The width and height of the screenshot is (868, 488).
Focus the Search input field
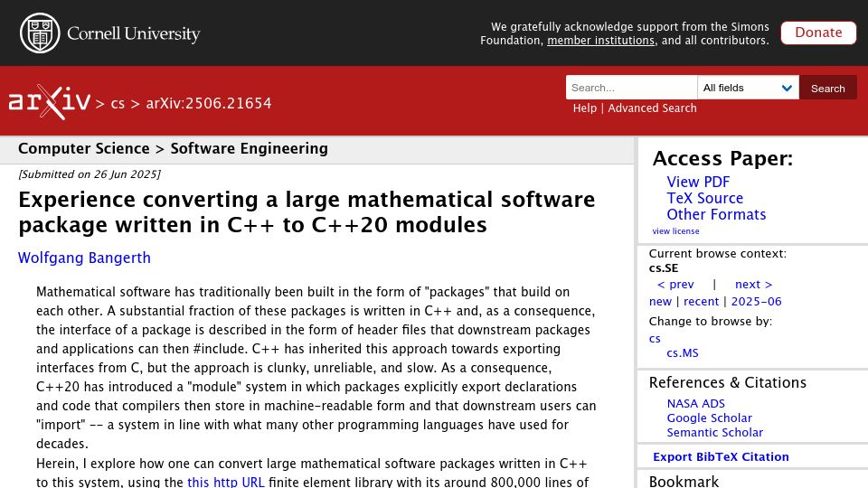pos(631,88)
